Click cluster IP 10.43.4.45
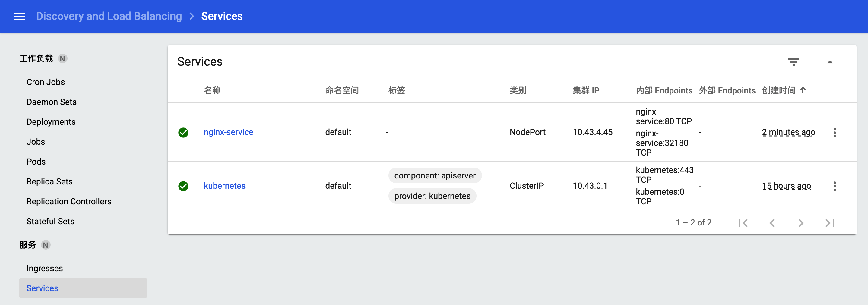 click(592, 132)
